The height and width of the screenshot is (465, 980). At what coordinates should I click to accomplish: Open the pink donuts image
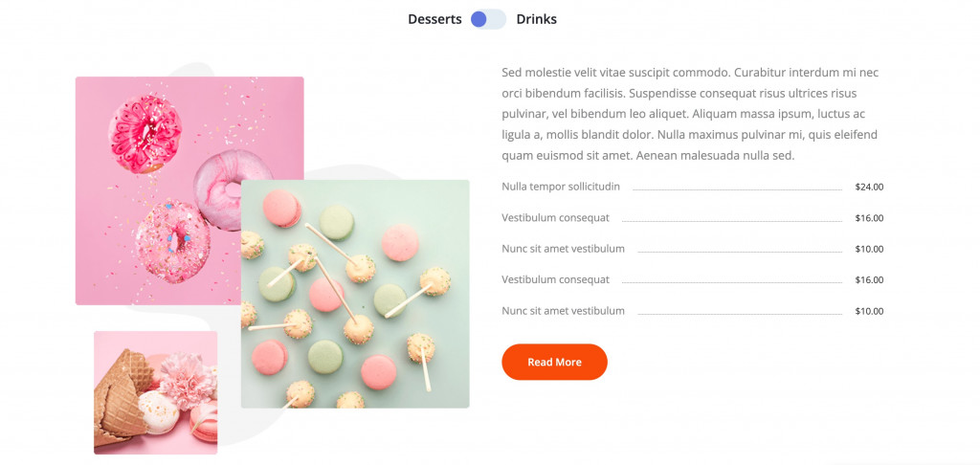tap(189, 190)
